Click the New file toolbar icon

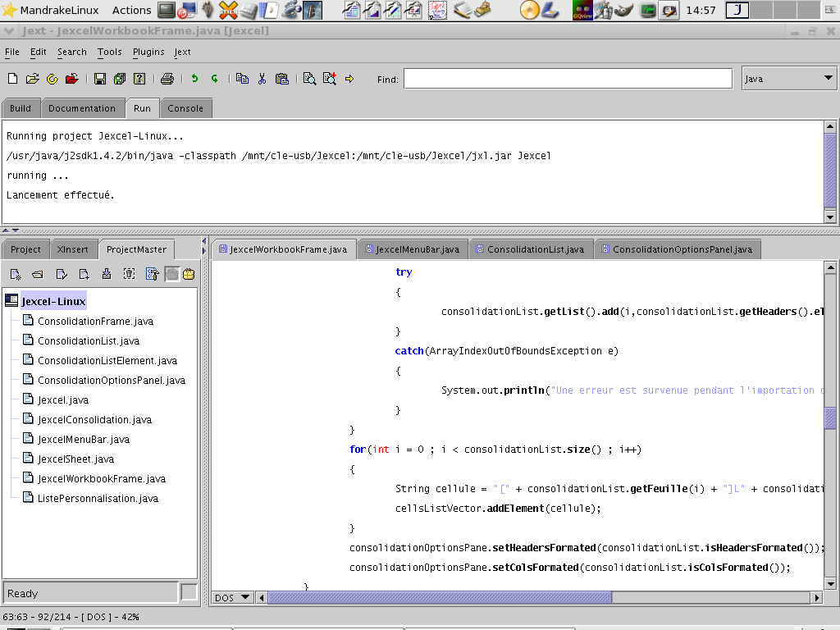[x=12, y=79]
